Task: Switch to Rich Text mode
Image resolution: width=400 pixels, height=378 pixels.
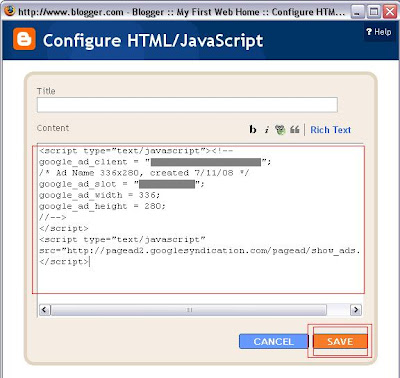Action: [330, 130]
